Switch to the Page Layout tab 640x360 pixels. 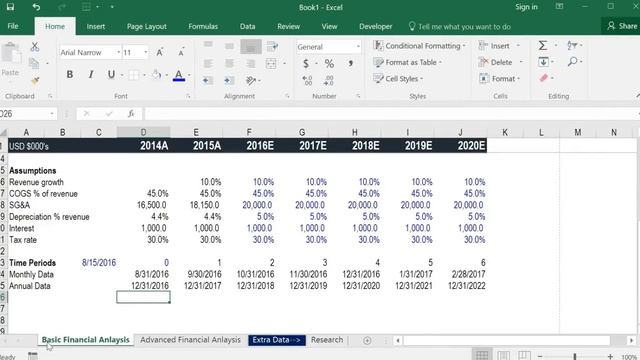click(x=147, y=27)
